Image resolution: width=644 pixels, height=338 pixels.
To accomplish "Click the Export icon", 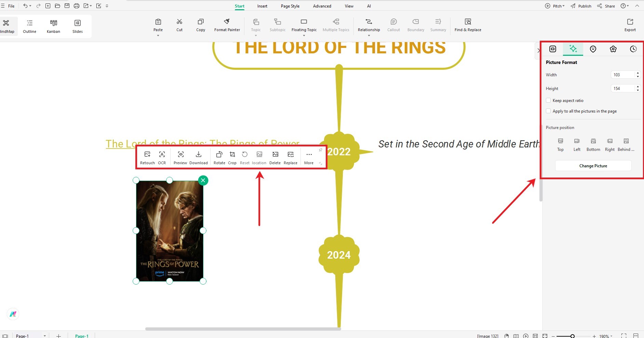I will coord(630,22).
